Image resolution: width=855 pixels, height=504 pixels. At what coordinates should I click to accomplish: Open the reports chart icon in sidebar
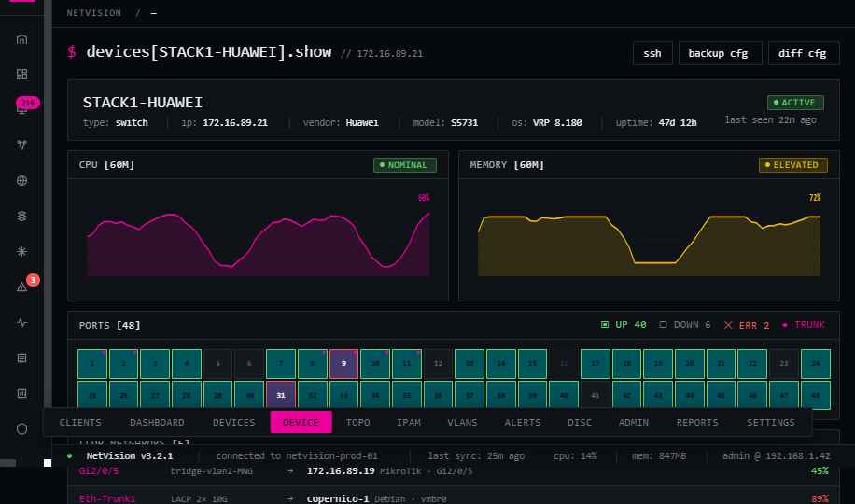(x=21, y=393)
